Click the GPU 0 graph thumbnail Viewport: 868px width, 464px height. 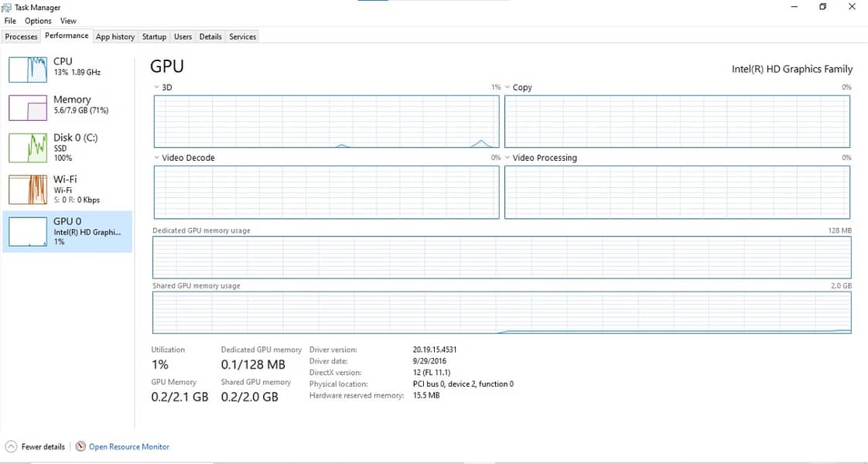pos(28,232)
